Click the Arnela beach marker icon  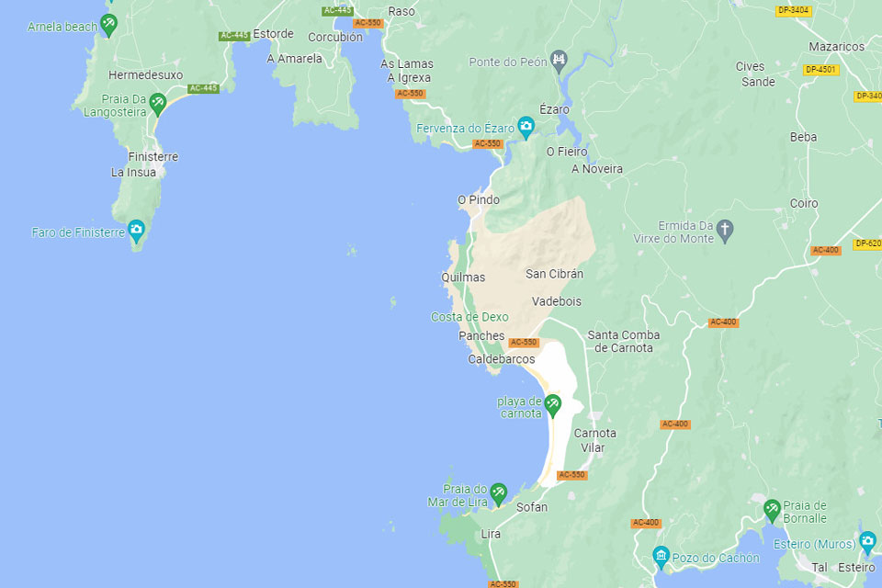click(x=108, y=25)
